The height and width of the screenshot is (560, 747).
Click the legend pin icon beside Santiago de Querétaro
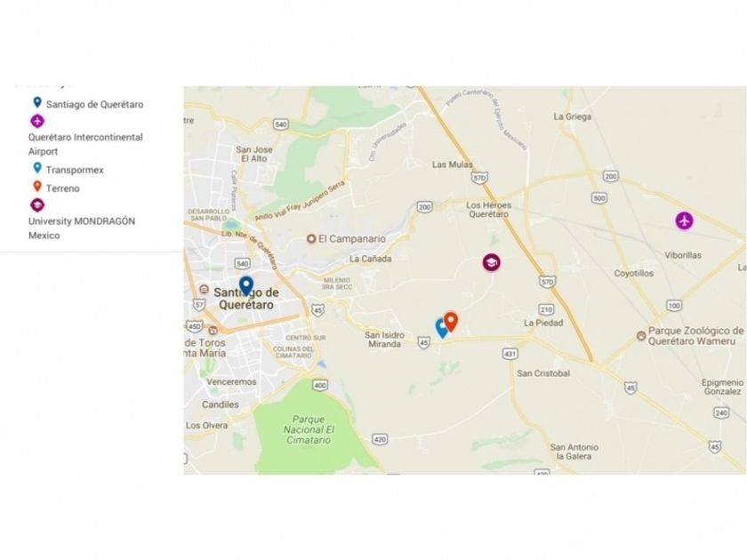click(37, 102)
